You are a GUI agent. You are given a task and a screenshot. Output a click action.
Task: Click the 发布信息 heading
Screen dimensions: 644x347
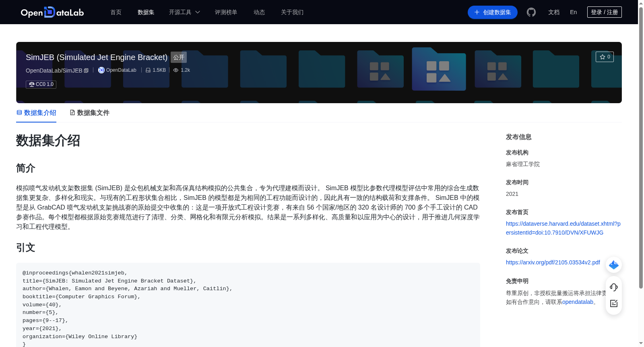(x=519, y=137)
